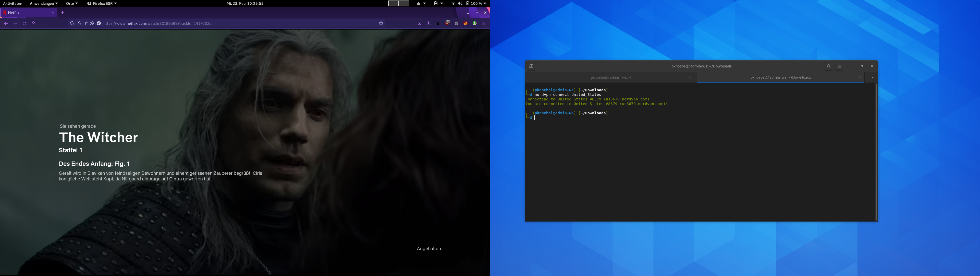Open the clipboard indicator menu
980x276 pixels.
(x=438, y=3)
